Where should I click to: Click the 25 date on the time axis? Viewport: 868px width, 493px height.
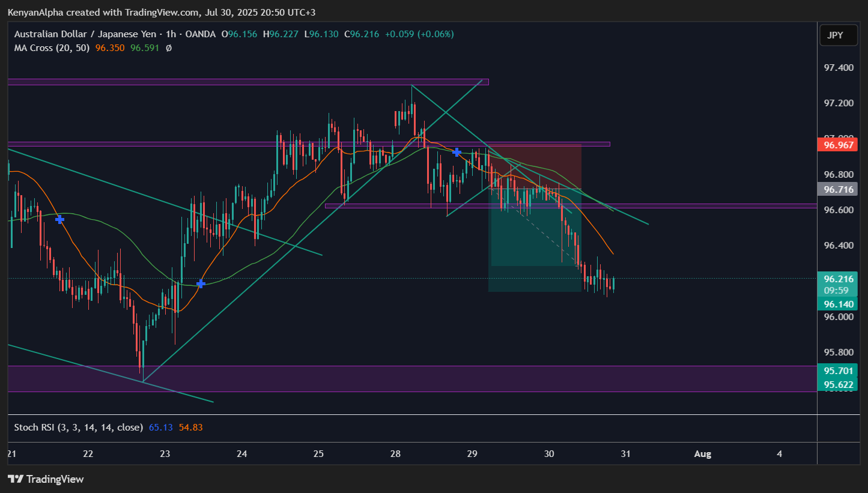pyautogui.click(x=318, y=454)
